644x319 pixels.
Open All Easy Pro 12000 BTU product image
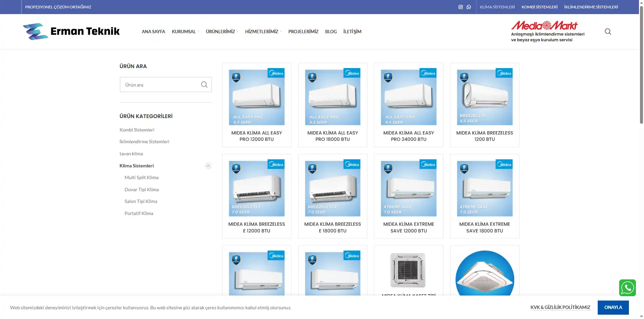(x=257, y=97)
